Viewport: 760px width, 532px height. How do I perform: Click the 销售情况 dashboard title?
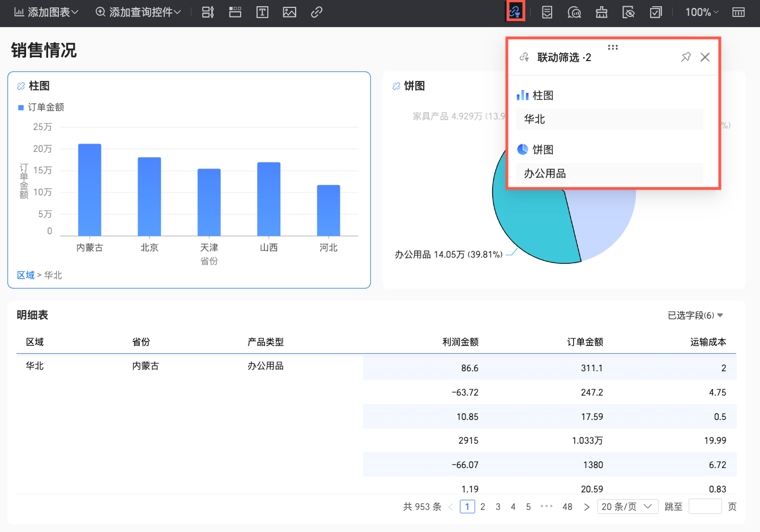click(44, 50)
